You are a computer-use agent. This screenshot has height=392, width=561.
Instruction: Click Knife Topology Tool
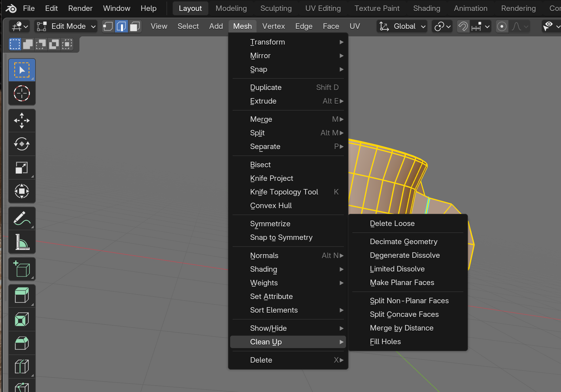pyautogui.click(x=288, y=192)
